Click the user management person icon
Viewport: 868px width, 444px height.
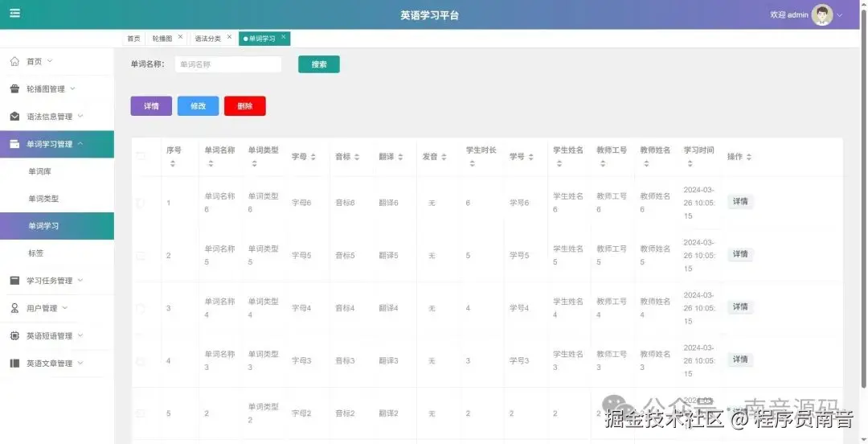15,308
